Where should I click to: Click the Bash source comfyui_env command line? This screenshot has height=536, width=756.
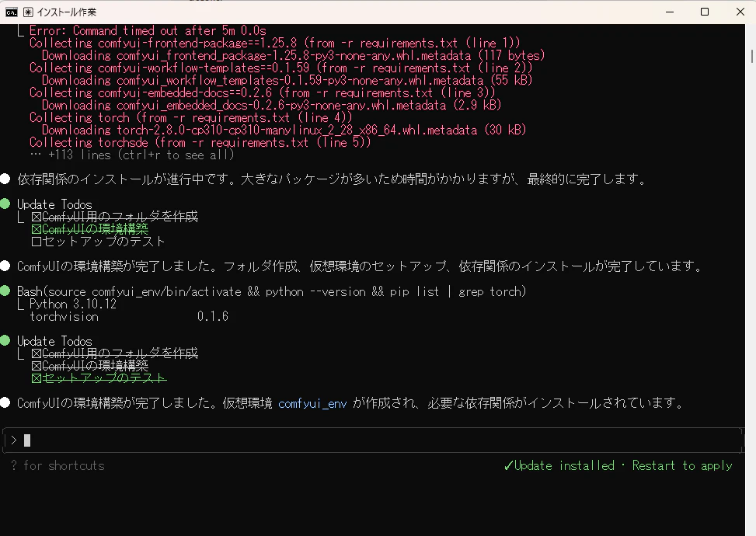pos(271,291)
